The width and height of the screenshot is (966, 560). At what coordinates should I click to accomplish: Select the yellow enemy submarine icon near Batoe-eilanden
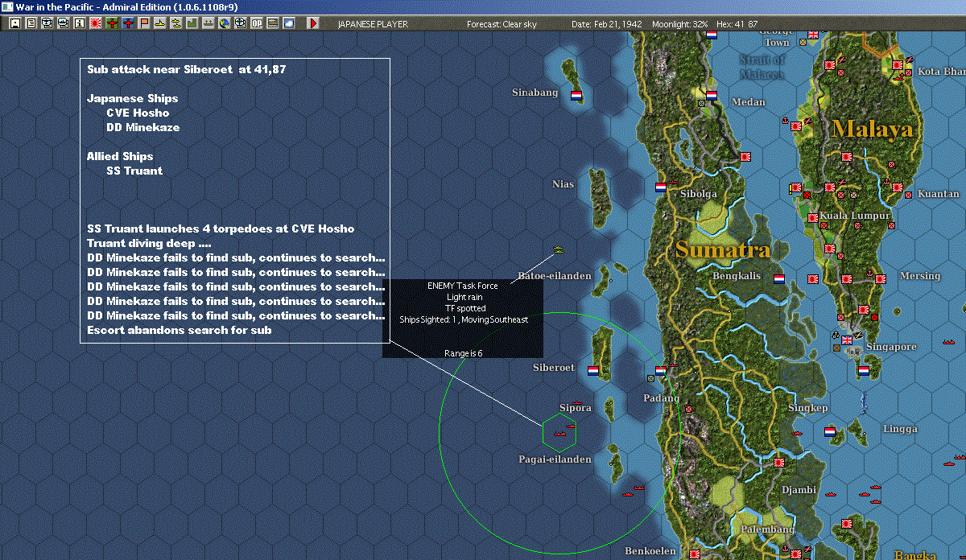(x=559, y=250)
